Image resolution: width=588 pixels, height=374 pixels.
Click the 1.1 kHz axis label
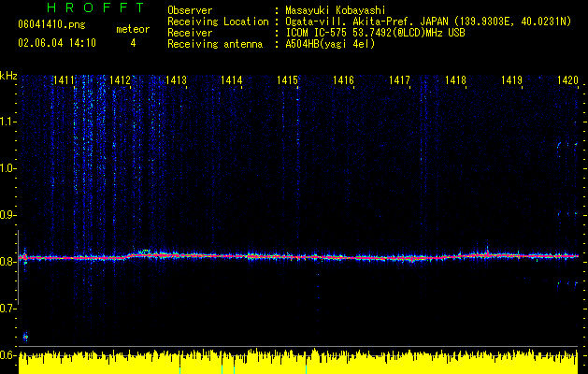(7, 122)
